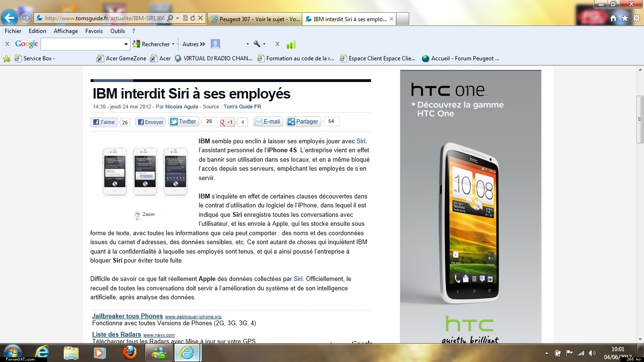Open the profile avatar dropdown arrow

coord(248,44)
